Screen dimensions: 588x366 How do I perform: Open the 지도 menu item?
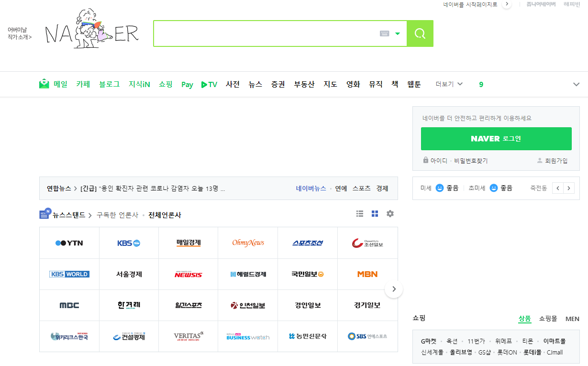330,84
